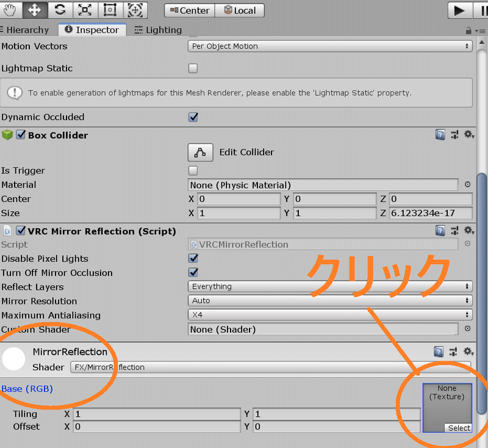Switch to the Inspector tab
This screenshot has width=488, height=448.
click(92, 30)
